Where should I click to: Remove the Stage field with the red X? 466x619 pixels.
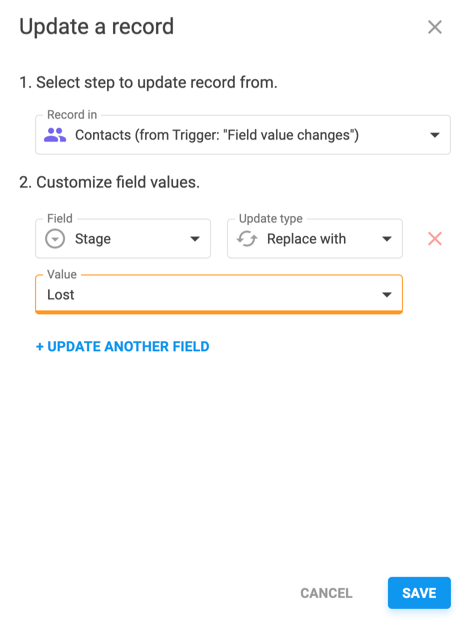[x=434, y=239]
